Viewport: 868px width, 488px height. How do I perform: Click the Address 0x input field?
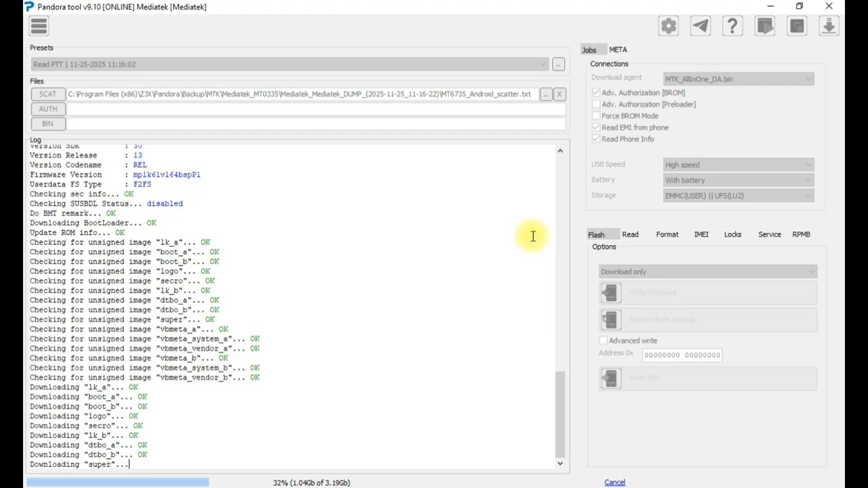pos(682,355)
